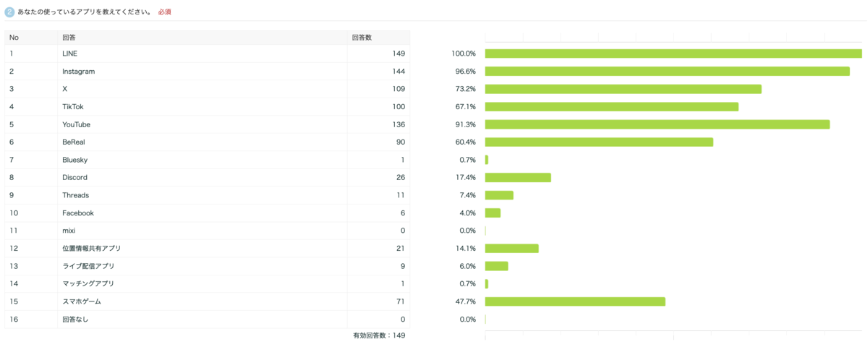Click the Threads answer cell
This screenshot has height=347, width=868.
pos(75,195)
